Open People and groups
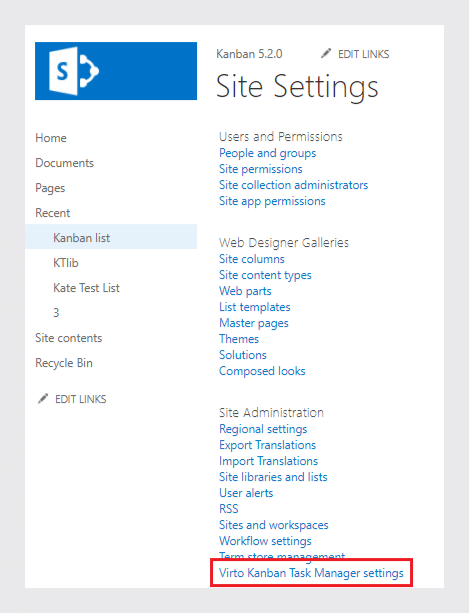The width and height of the screenshot is (469, 613). [x=267, y=153]
